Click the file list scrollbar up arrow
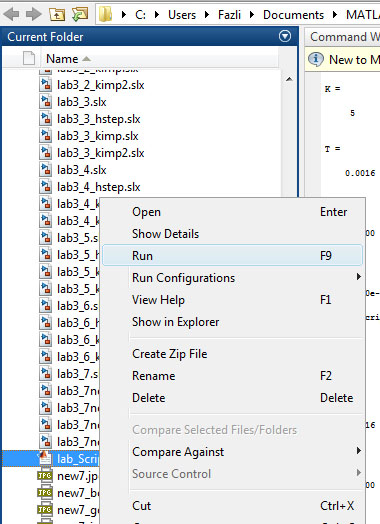 pos(289,80)
